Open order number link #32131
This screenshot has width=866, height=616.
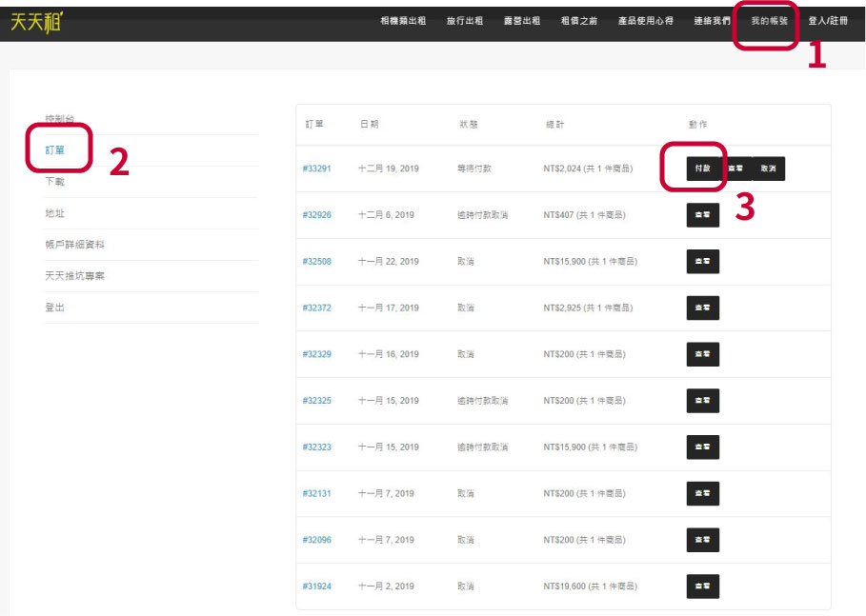click(317, 493)
